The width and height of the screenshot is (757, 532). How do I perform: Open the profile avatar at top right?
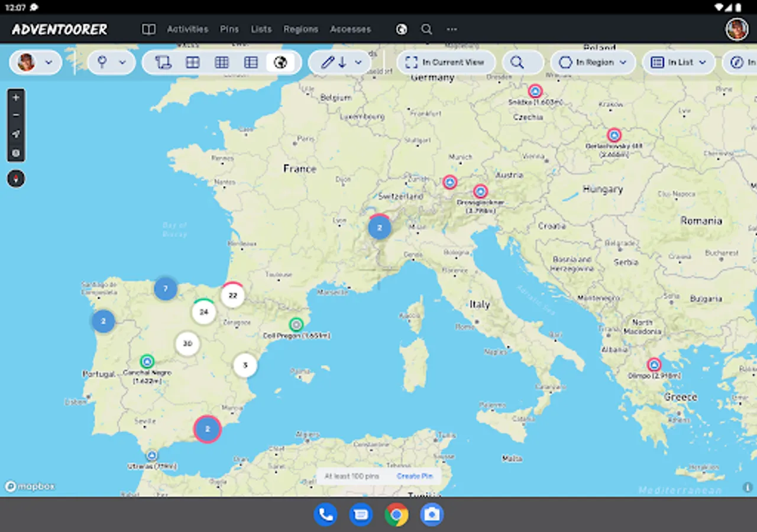point(737,29)
